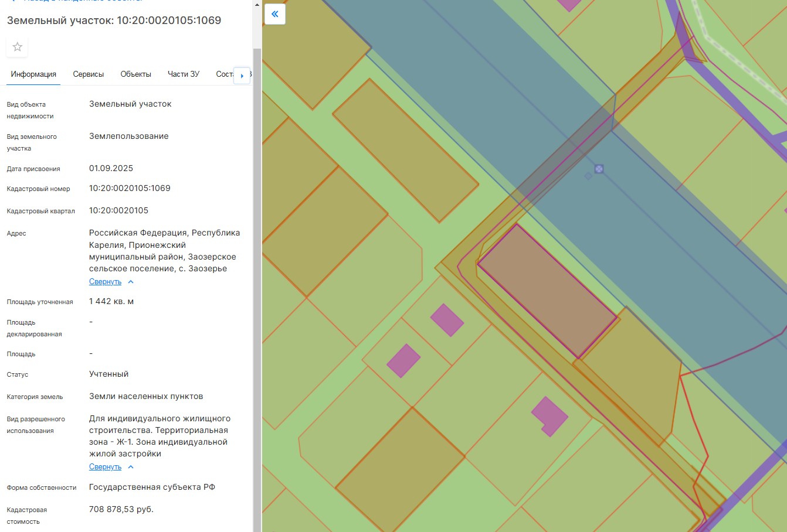Select the topmost purple square building
Image resolution: width=787 pixels, height=532 pixels.
point(447,320)
